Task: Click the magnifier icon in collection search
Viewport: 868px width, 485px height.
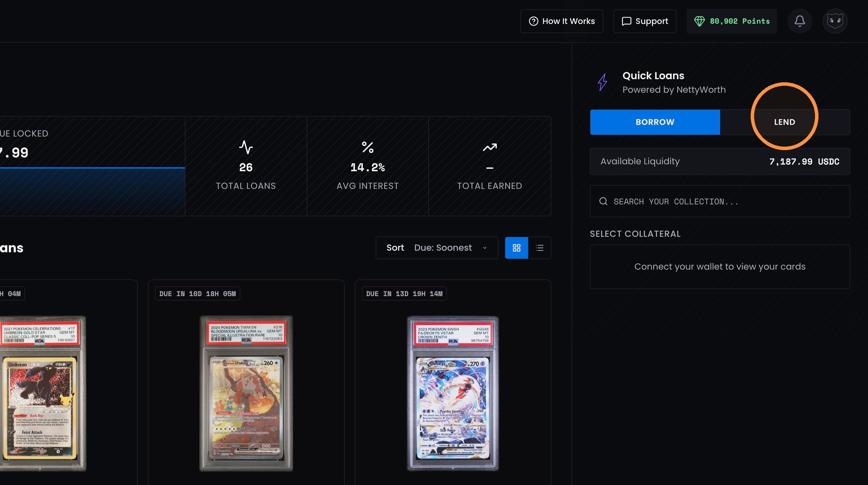Action: pyautogui.click(x=603, y=202)
